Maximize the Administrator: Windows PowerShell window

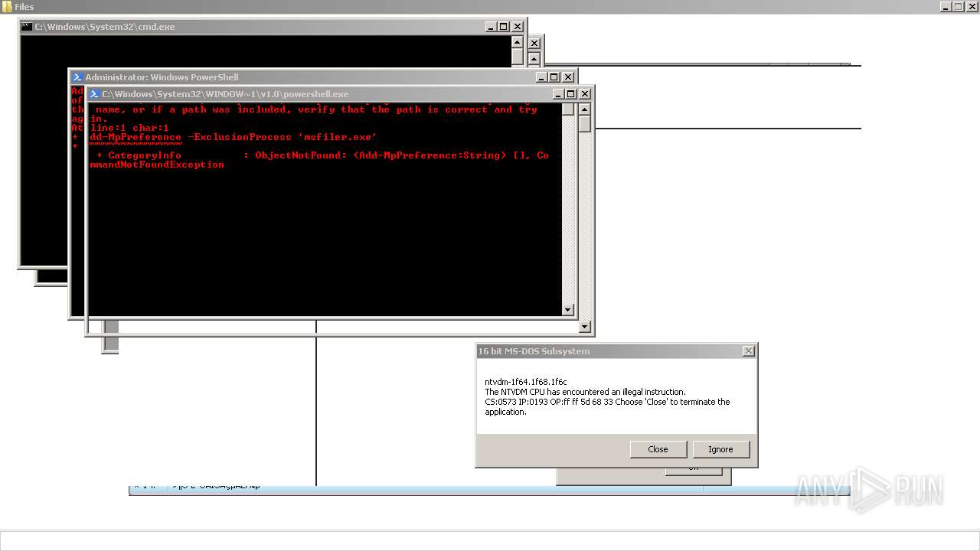click(554, 77)
